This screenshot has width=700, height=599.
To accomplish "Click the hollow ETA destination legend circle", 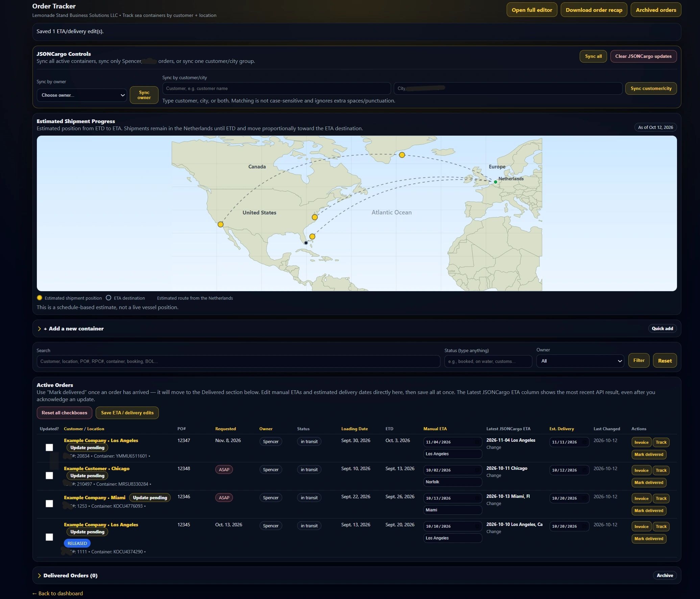I will [108, 298].
